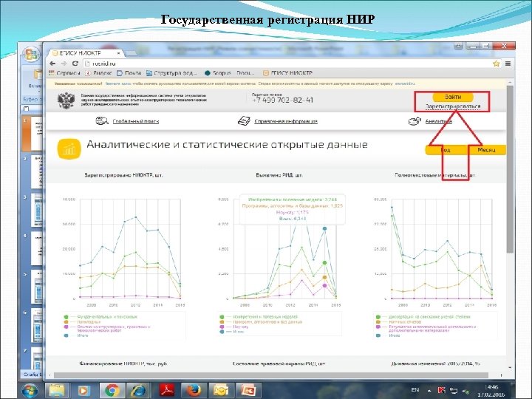This screenshot has height=399, width=532.
Task: Toggle Диссертаций на соискание ученой степени legend
Action: point(423,317)
